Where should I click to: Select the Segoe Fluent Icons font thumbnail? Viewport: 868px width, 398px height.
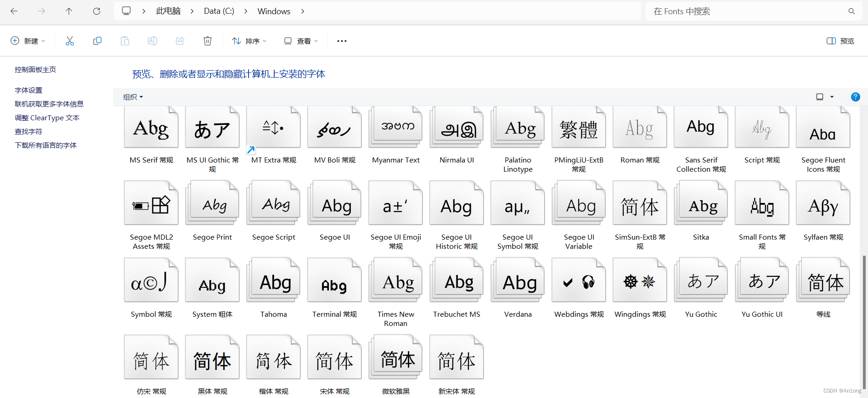[x=823, y=127]
